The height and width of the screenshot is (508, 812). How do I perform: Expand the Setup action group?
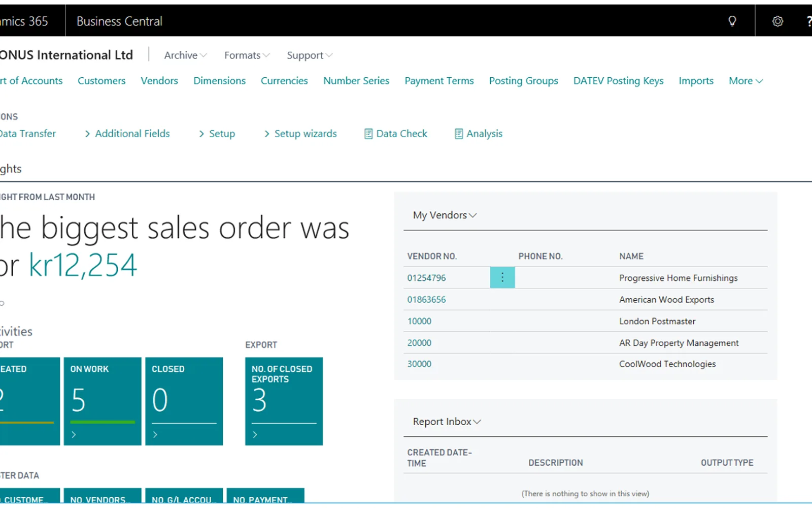217,134
